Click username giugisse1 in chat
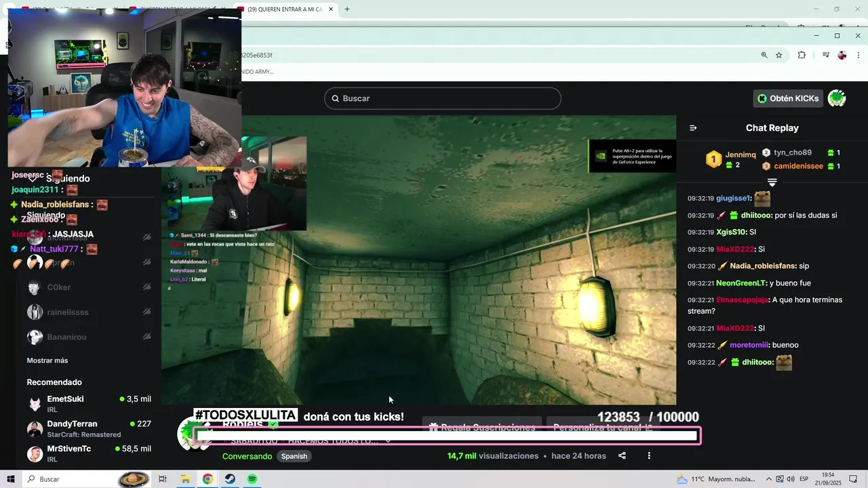Screen dimensions: 868x488 (x=733, y=199)
